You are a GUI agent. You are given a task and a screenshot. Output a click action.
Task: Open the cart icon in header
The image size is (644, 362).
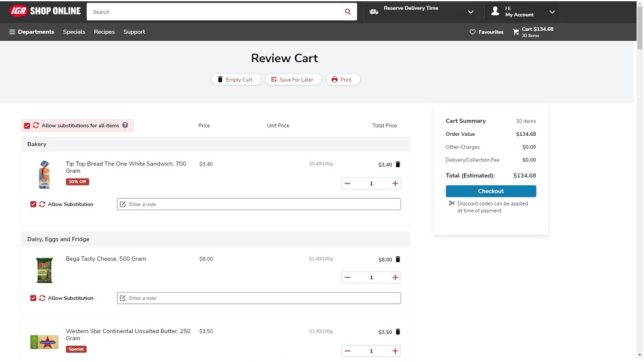[x=516, y=32]
